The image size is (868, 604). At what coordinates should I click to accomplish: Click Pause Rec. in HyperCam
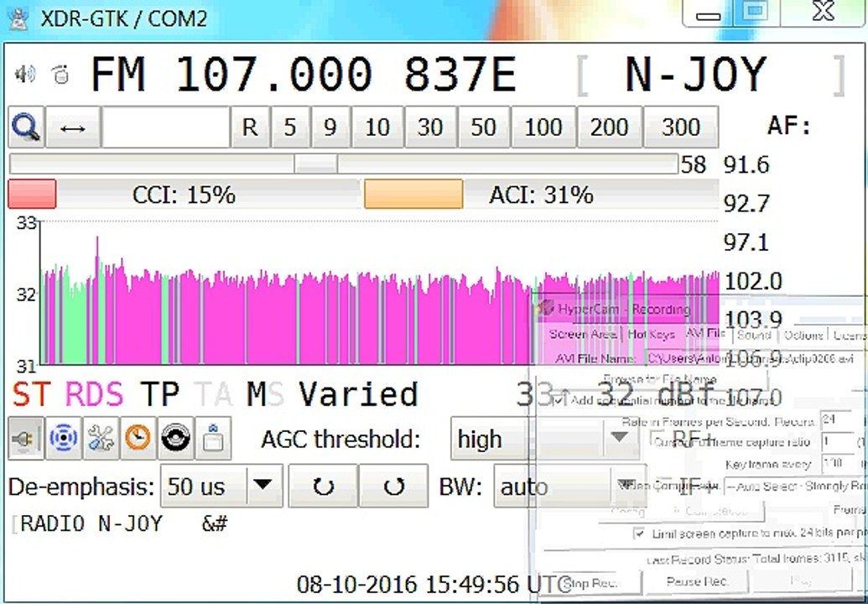click(x=698, y=581)
